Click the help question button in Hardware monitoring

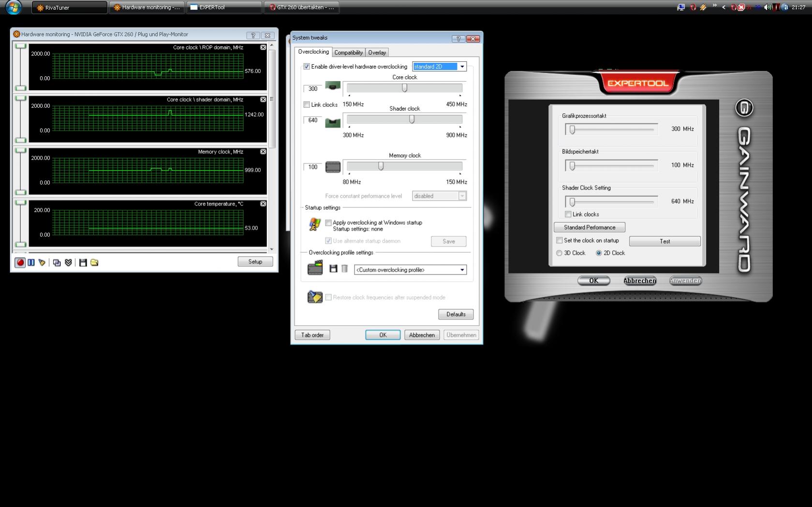coord(252,35)
